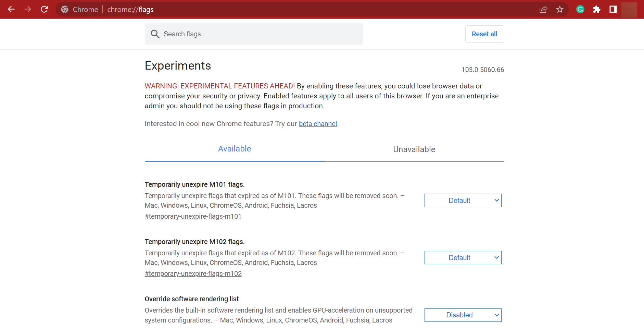
Task: Switch to the Unavailable tab
Action: click(414, 149)
